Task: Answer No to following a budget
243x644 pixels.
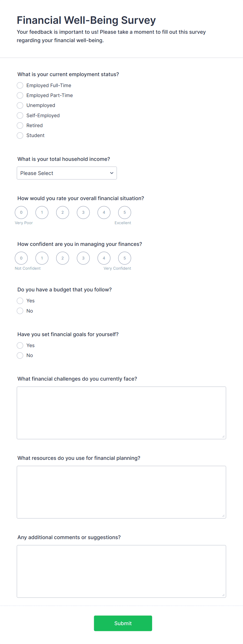Action: (20, 311)
